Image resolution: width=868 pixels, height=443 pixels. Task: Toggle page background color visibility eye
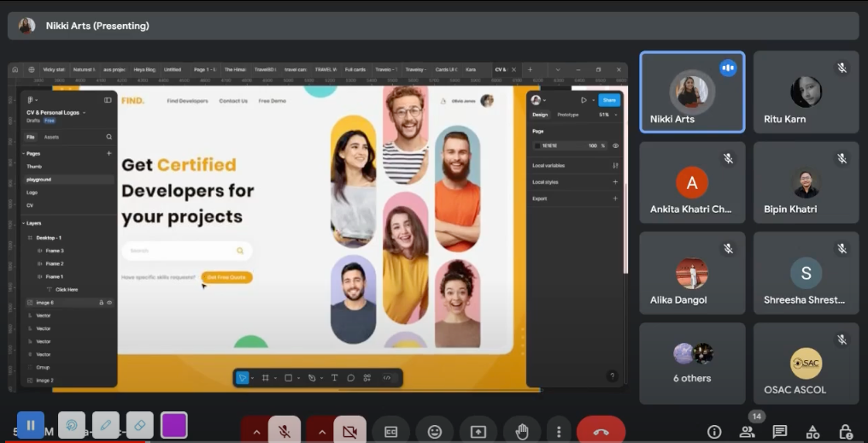(x=615, y=146)
